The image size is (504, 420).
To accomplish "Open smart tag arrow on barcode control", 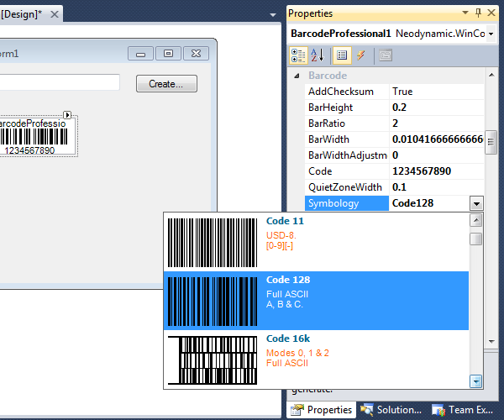I will [x=69, y=116].
